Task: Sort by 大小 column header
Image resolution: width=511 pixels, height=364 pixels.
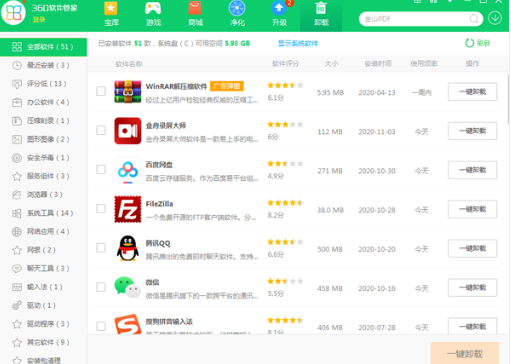Action: pyautogui.click(x=331, y=64)
